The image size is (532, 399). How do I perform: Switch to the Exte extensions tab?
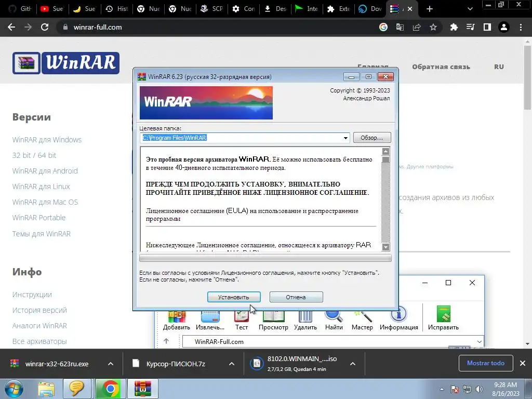339,9
